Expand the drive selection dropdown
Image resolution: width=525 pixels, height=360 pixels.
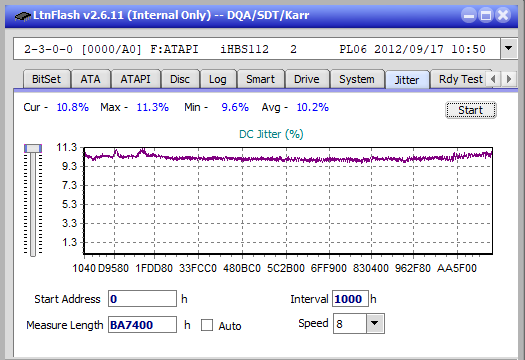point(509,49)
